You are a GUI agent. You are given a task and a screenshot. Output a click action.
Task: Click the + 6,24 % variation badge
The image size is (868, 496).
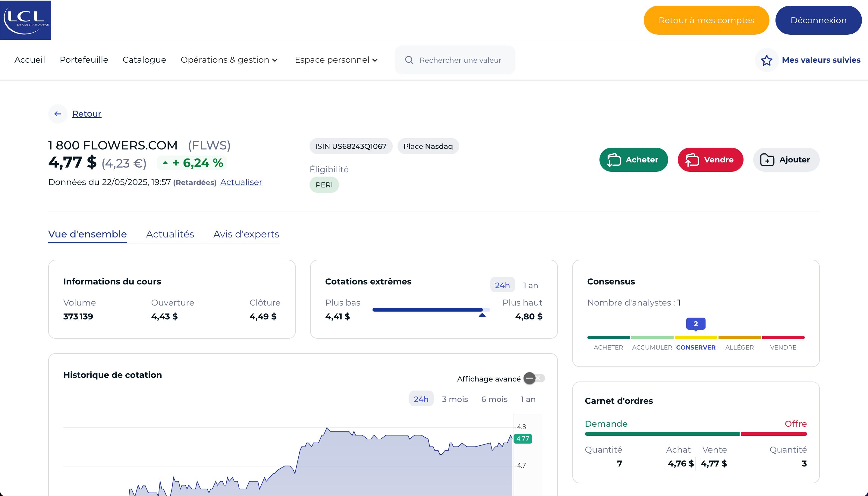[x=192, y=163]
